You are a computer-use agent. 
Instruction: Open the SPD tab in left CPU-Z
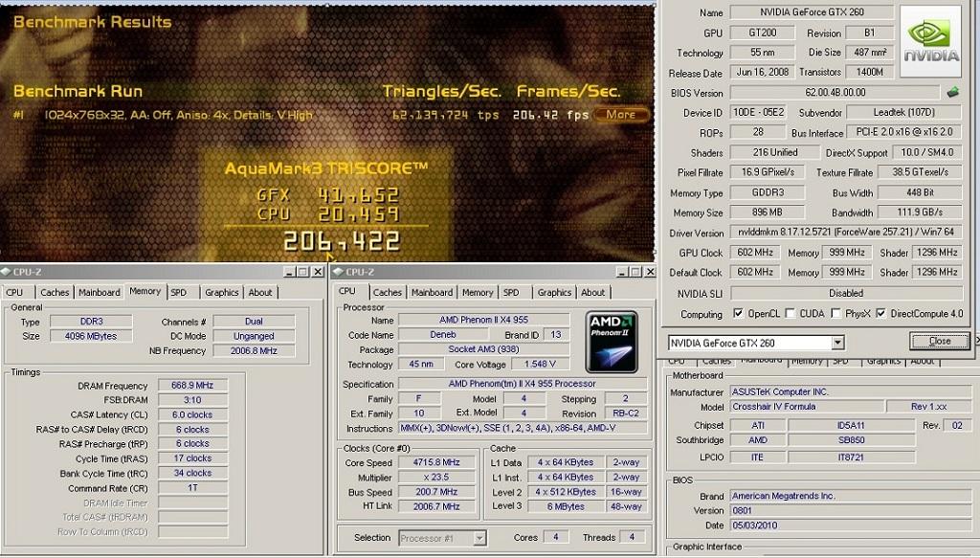[179, 292]
